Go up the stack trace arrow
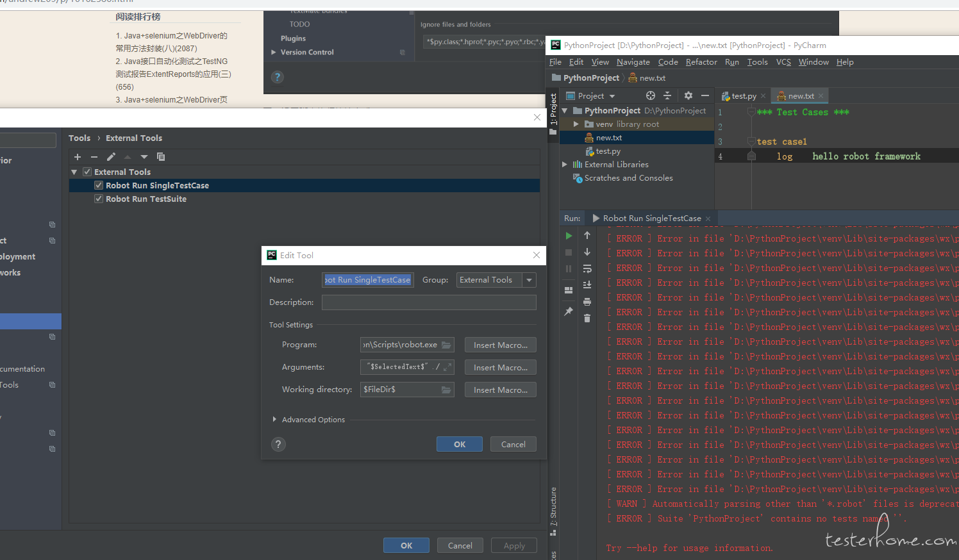The image size is (959, 560). point(587,236)
